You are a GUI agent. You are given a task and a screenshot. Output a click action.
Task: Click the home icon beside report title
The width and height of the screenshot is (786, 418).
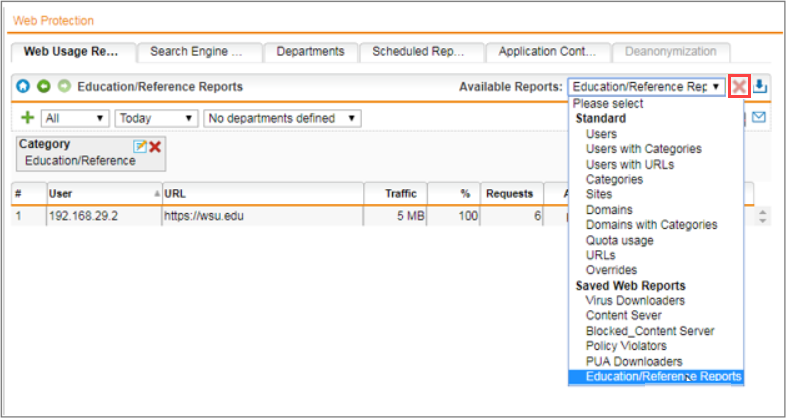[21, 87]
